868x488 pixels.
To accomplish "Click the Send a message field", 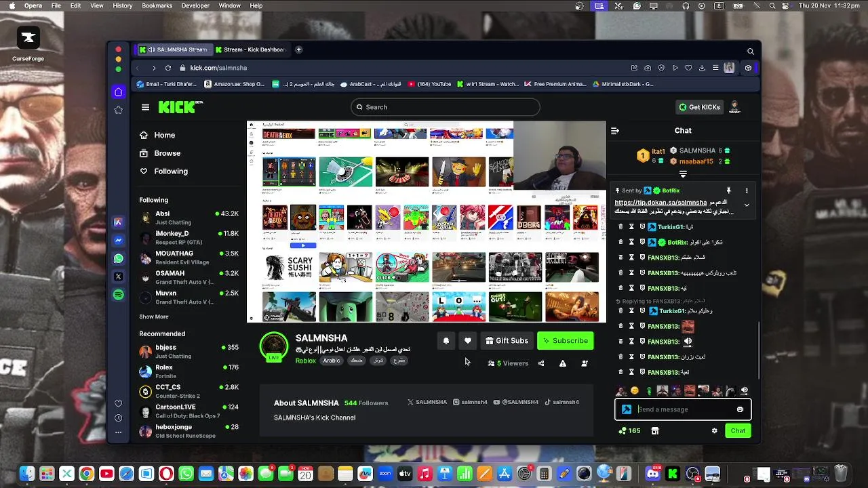I will coord(683,409).
